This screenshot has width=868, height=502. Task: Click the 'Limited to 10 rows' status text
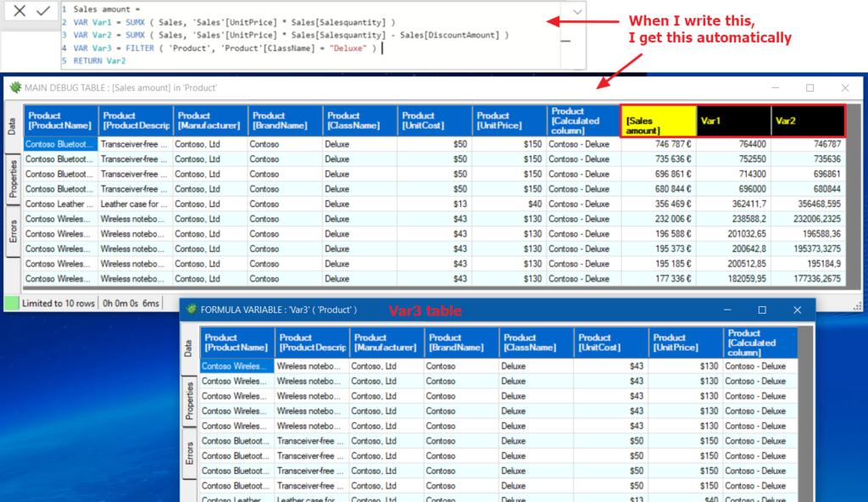coord(58,303)
